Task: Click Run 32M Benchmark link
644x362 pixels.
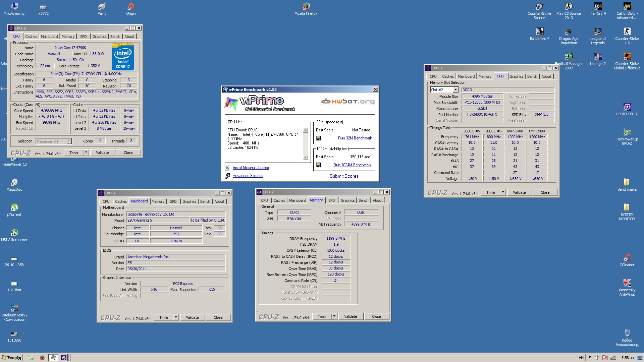Action: (x=355, y=138)
